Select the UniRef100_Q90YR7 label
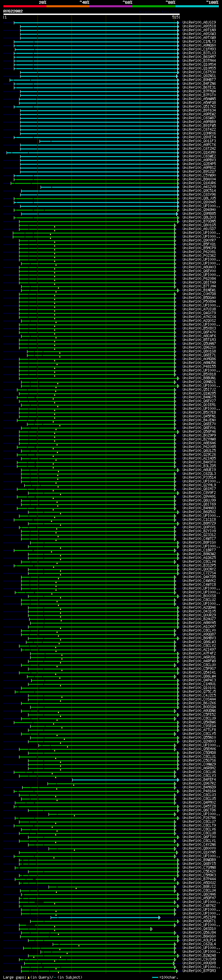 [x=199, y=241]
